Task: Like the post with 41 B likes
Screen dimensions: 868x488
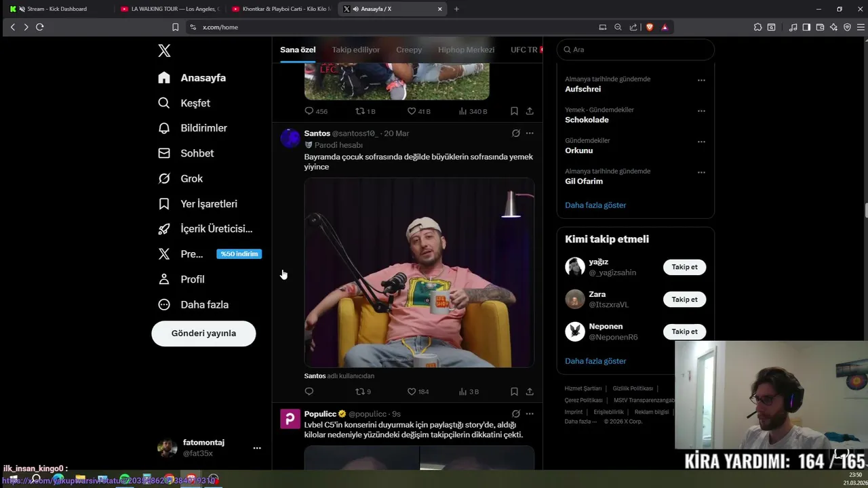Action: pos(418,111)
